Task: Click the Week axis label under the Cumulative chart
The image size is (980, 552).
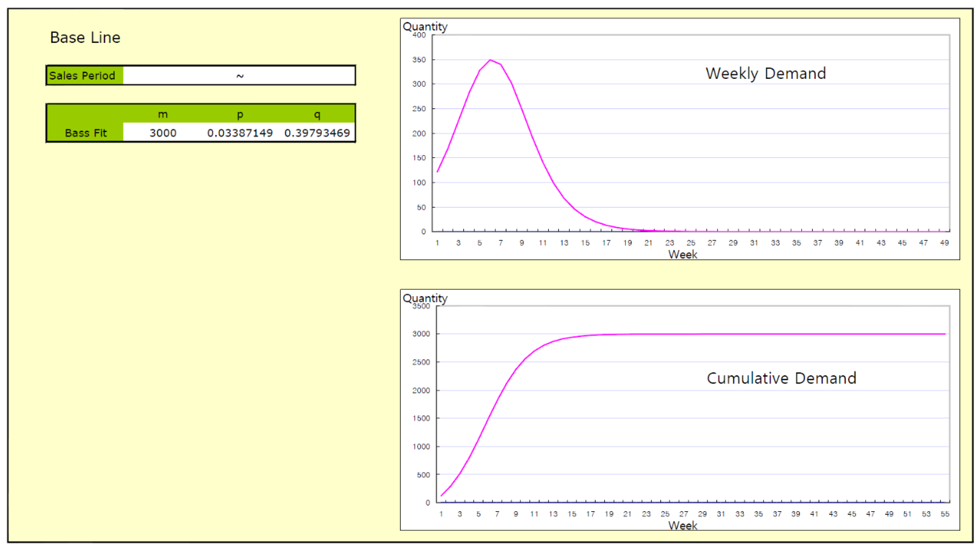Action: tap(682, 525)
